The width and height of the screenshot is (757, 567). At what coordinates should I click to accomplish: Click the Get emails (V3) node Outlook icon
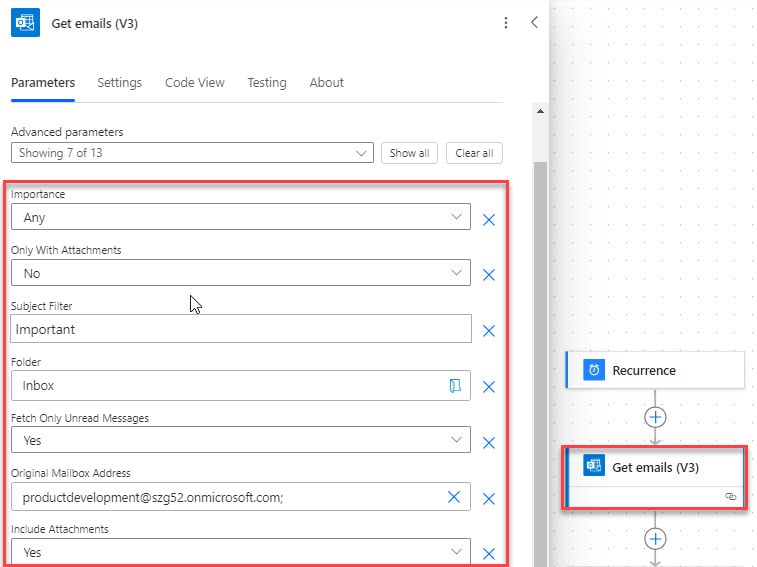594,466
